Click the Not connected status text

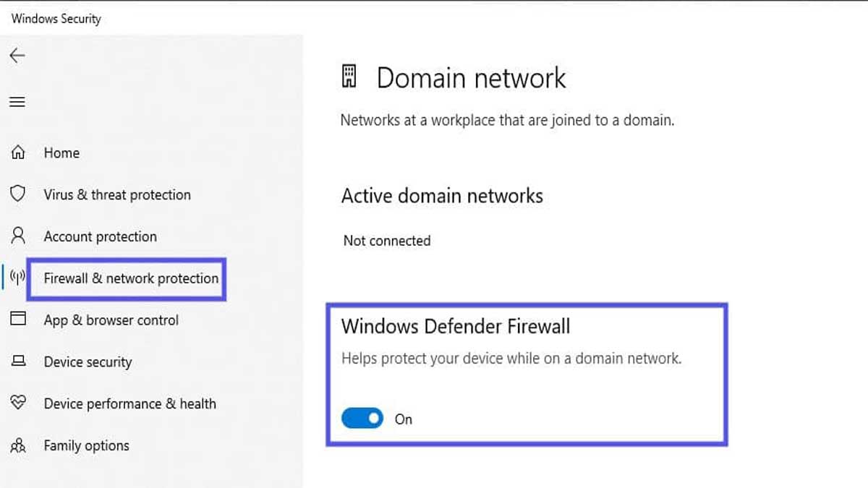point(387,241)
